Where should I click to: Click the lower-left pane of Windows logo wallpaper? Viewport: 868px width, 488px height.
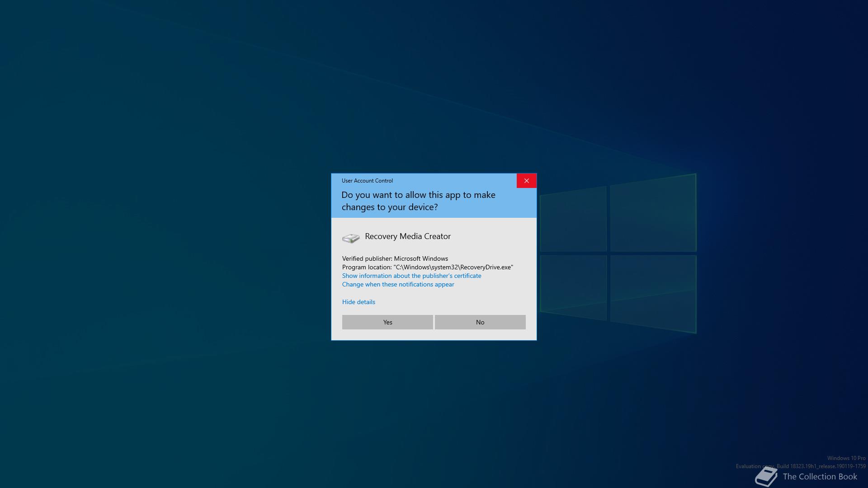[x=573, y=286]
